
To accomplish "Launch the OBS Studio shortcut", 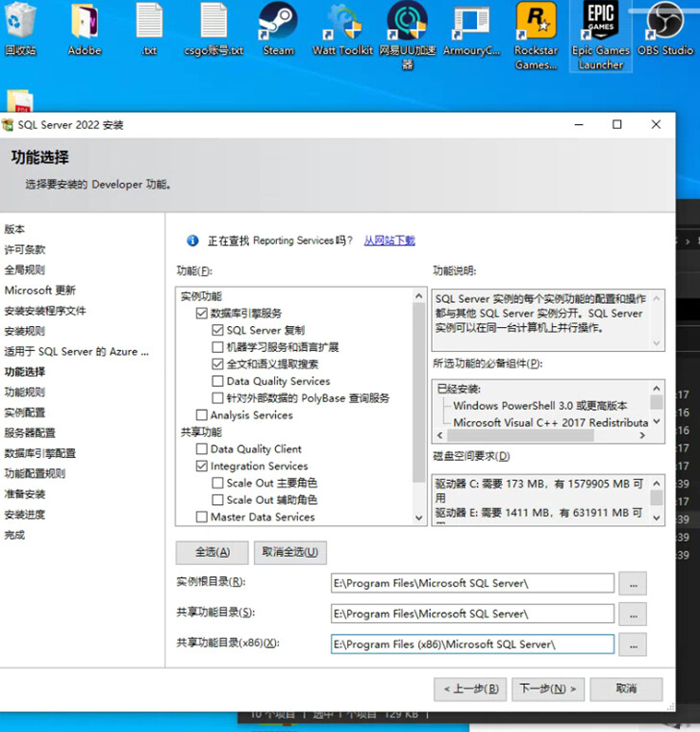I will click(x=665, y=29).
